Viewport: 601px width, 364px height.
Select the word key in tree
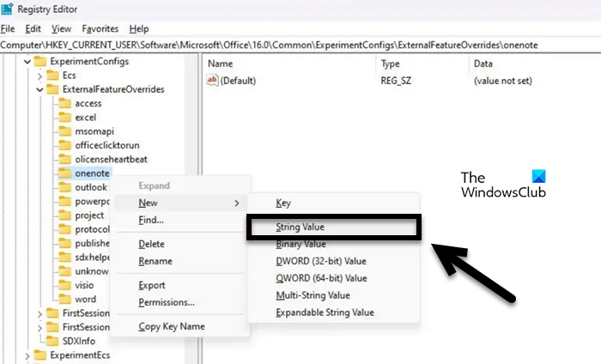point(85,300)
